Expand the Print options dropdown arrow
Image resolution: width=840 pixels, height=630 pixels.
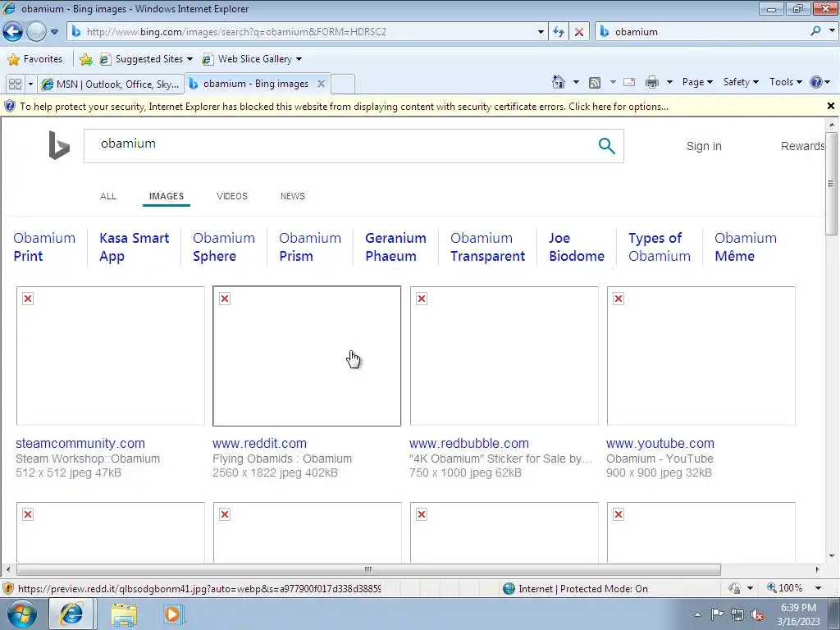(x=669, y=82)
